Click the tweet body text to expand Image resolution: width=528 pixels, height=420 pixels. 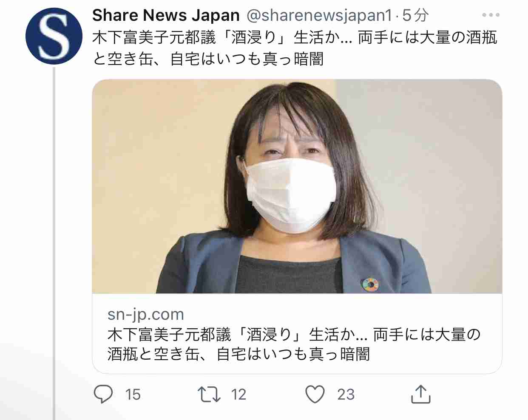coord(295,48)
